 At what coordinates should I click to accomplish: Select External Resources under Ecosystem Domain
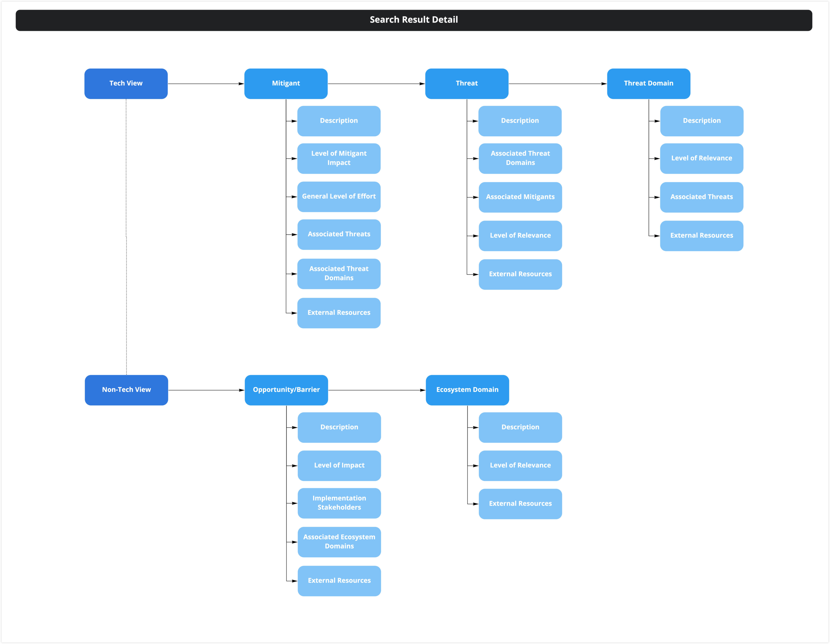click(x=520, y=504)
